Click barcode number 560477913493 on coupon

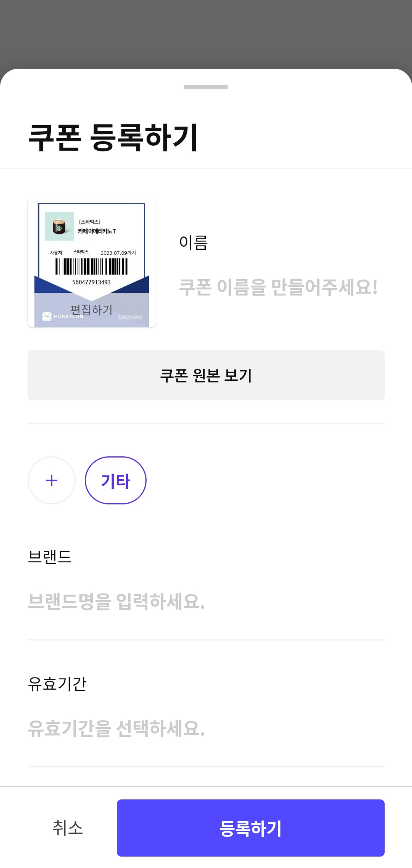tap(91, 282)
